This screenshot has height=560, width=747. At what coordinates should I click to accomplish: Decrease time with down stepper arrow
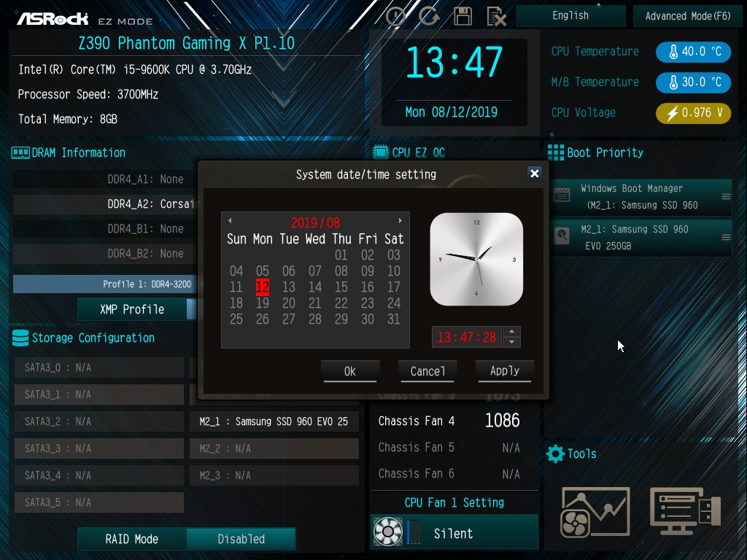(511, 342)
